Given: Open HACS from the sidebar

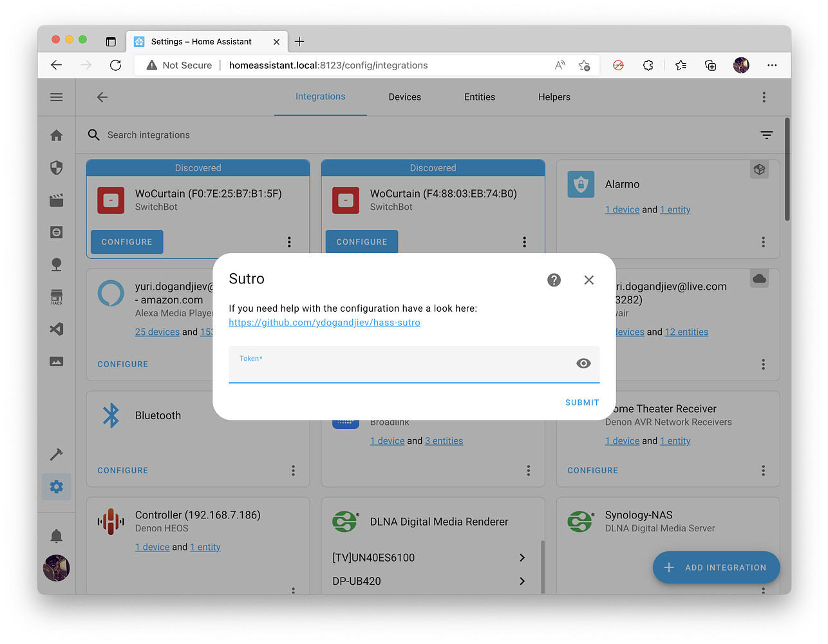Looking at the screenshot, I should click(56, 296).
